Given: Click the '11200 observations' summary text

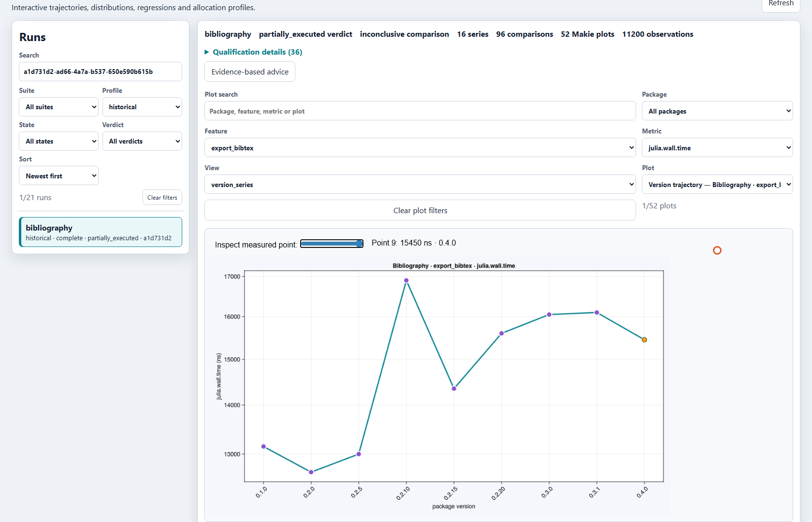Looking at the screenshot, I should point(657,34).
